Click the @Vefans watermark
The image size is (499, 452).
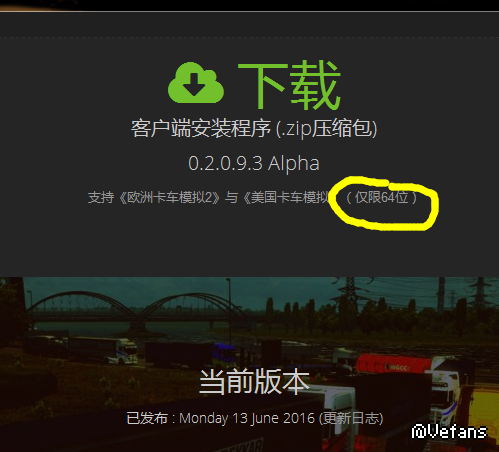point(449,432)
